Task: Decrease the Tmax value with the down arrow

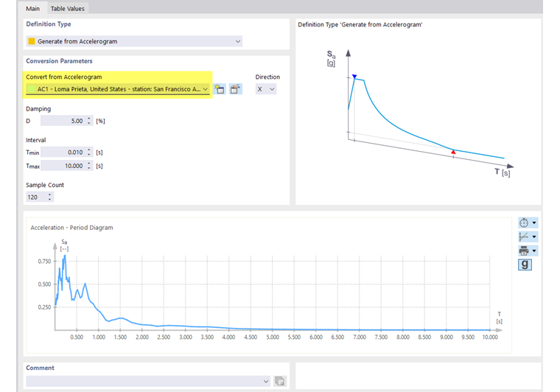Action: click(89, 169)
